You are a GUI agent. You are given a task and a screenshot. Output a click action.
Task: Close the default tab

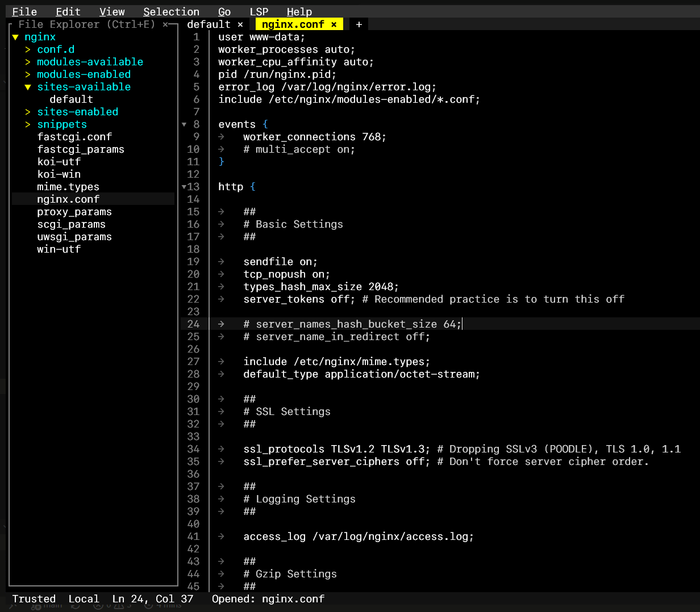click(x=240, y=24)
